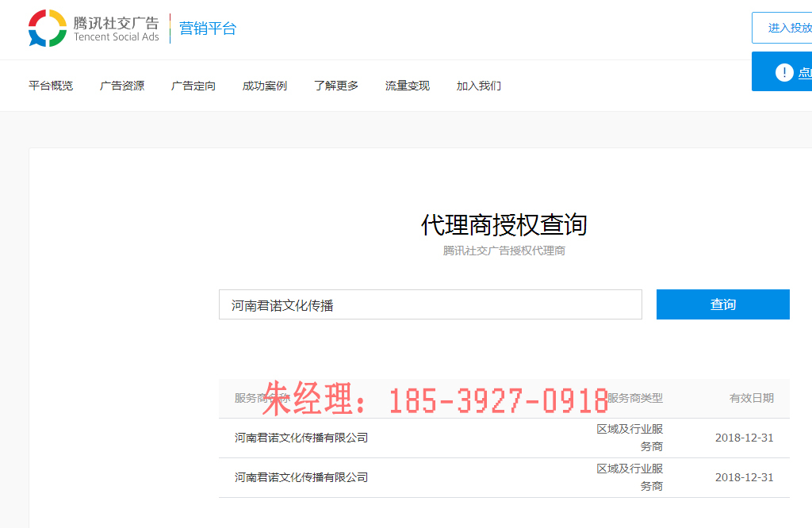The height and width of the screenshot is (528, 812).
Task: Click first row's 2018-12-31 date
Action: (x=744, y=438)
